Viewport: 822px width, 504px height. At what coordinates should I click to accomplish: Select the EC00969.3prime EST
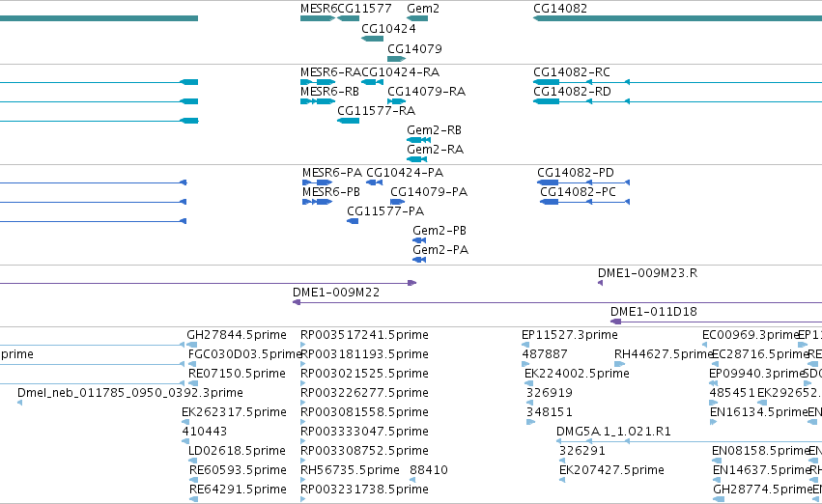coord(705,346)
